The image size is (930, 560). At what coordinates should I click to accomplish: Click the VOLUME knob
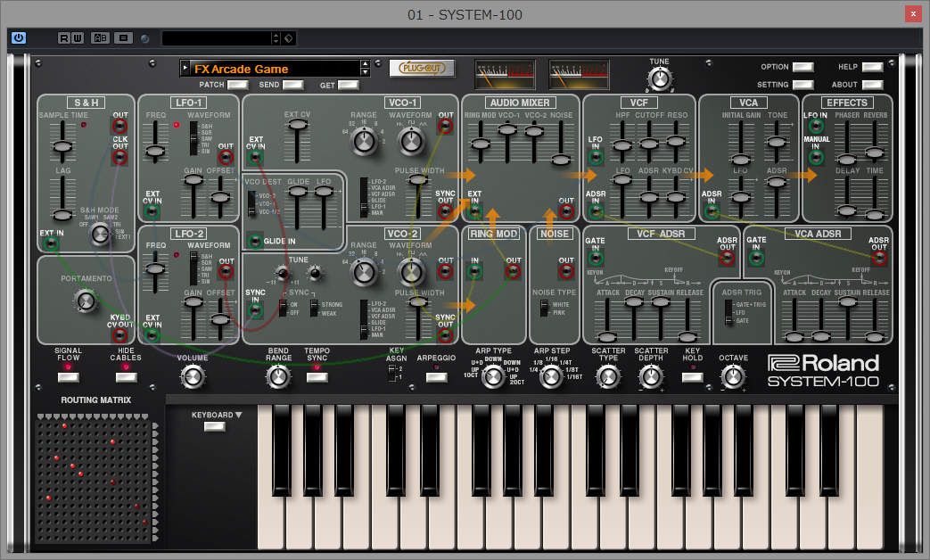pos(193,376)
